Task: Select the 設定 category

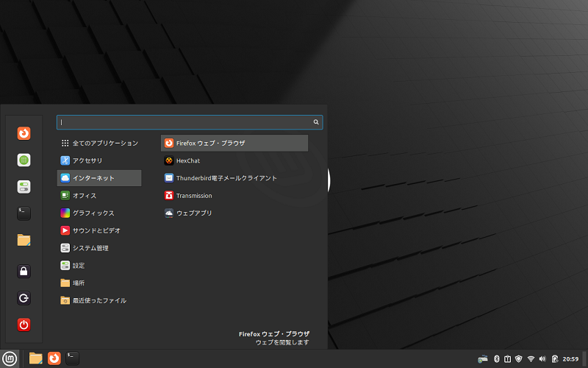Action: click(x=99, y=266)
